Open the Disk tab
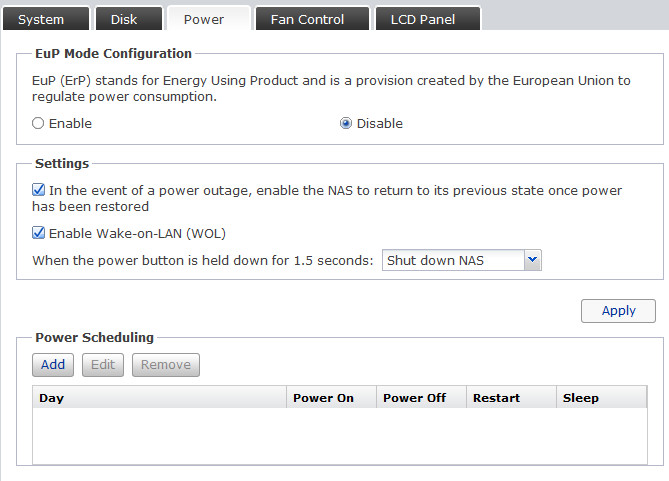 pos(124,19)
